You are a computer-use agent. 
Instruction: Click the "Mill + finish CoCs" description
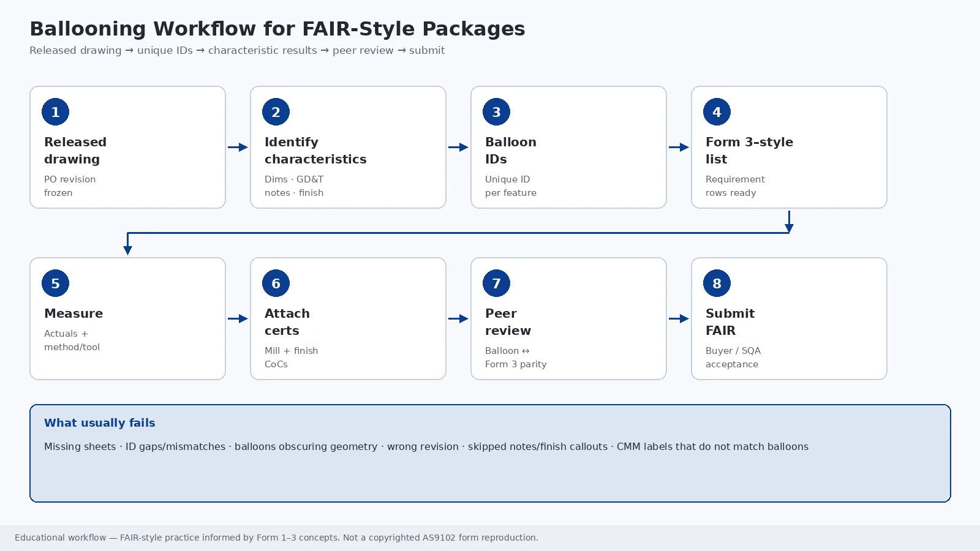click(291, 358)
